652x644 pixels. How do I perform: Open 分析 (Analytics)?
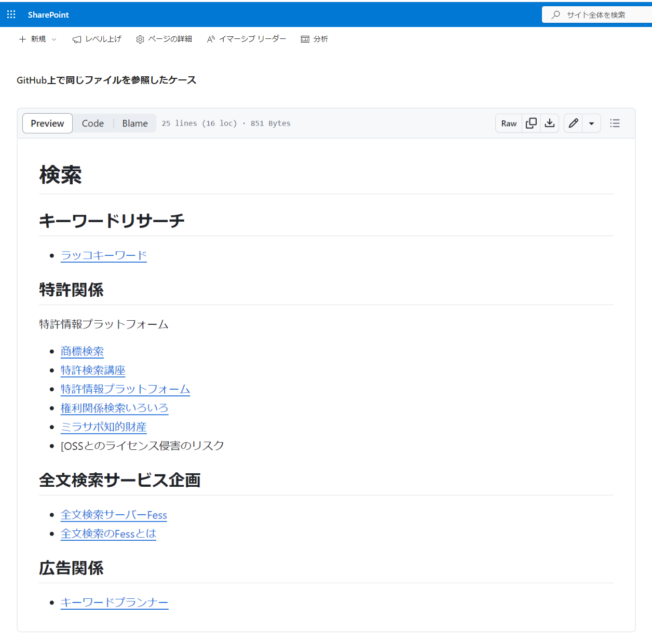[x=315, y=39]
